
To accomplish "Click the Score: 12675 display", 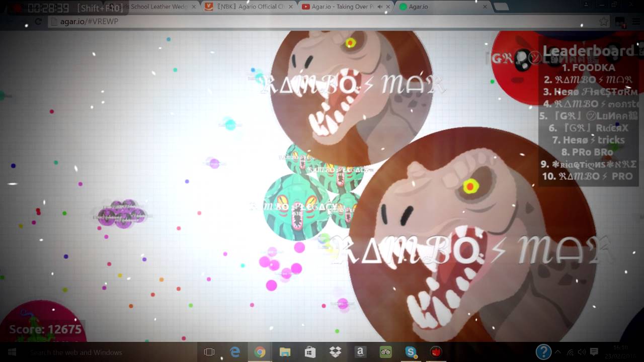I will pyautogui.click(x=45, y=329).
